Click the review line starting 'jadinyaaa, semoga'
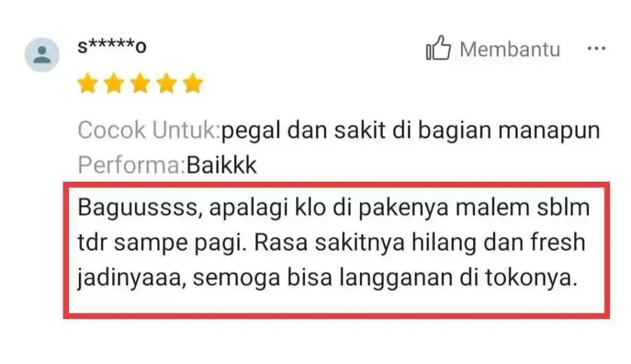The image size is (631, 364). [x=328, y=278]
